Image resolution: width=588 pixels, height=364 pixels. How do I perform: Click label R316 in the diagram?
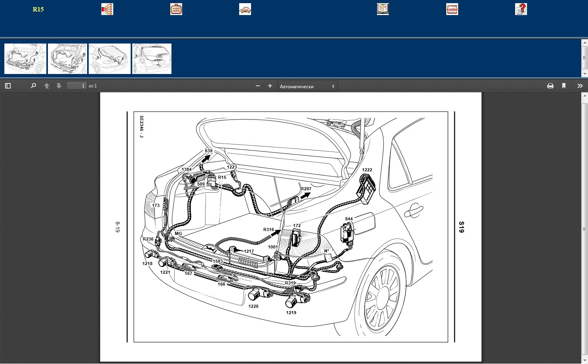coord(268,230)
